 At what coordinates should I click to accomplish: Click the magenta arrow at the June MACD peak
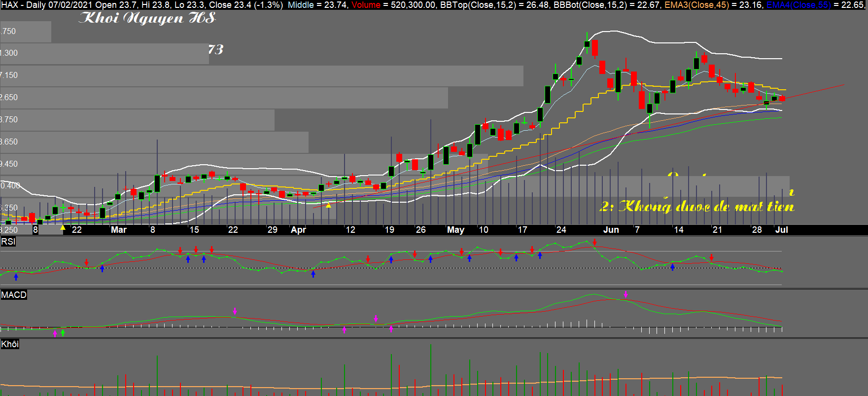[625, 294]
